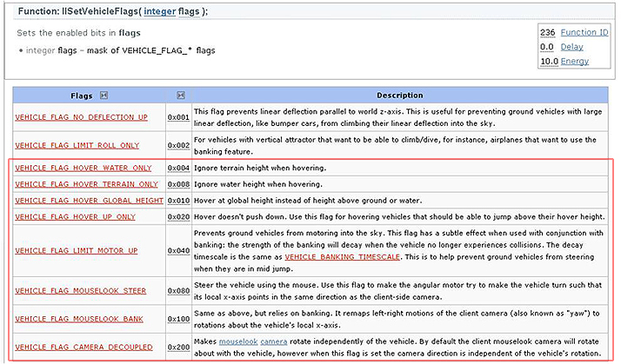The image size is (621, 364).
Task: Click the sort icon in hex value column
Action: pyautogui.click(x=179, y=95)
